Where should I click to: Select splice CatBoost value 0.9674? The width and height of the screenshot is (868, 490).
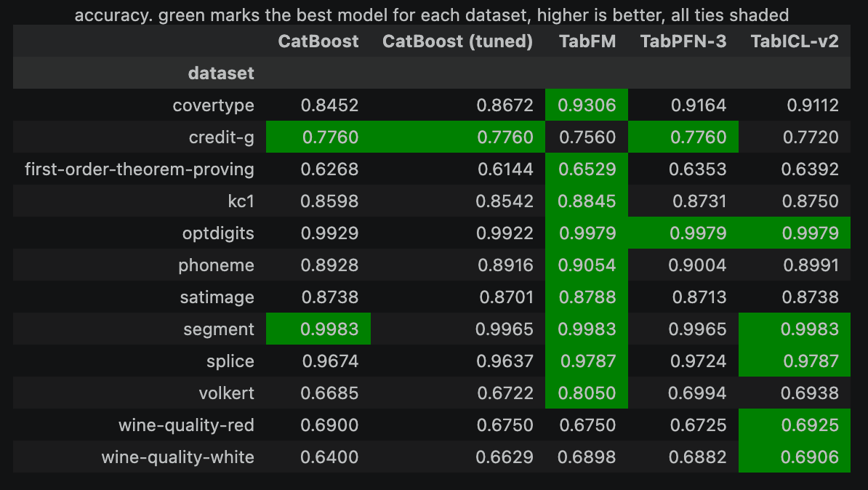pos(331,361)
